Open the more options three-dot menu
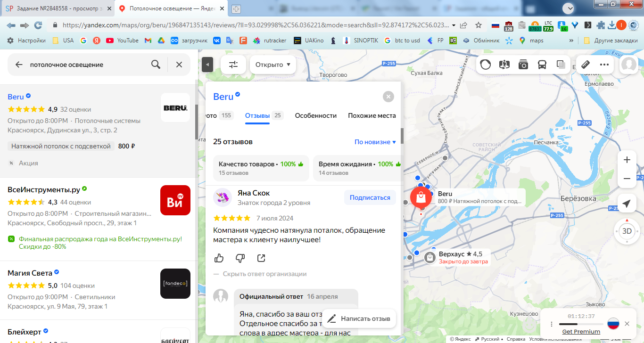The width and height of the screenshot is (644, 343). pos(604,65)
